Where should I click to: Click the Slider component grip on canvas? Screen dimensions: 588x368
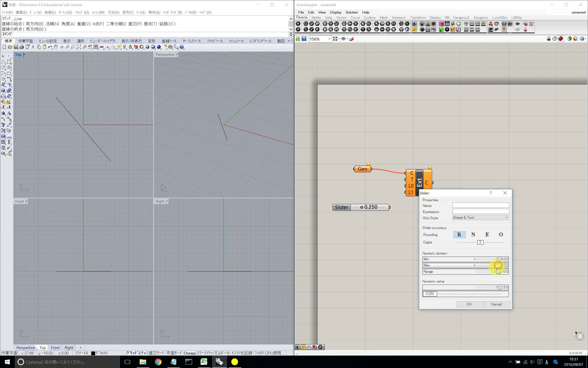pyautogui.click(x=362, y=207)
